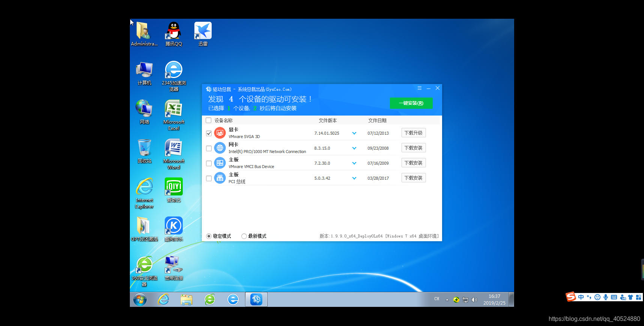644x326 pixels.
Task: Click the date 09/23/2008
Action: [x=378, y=148]
